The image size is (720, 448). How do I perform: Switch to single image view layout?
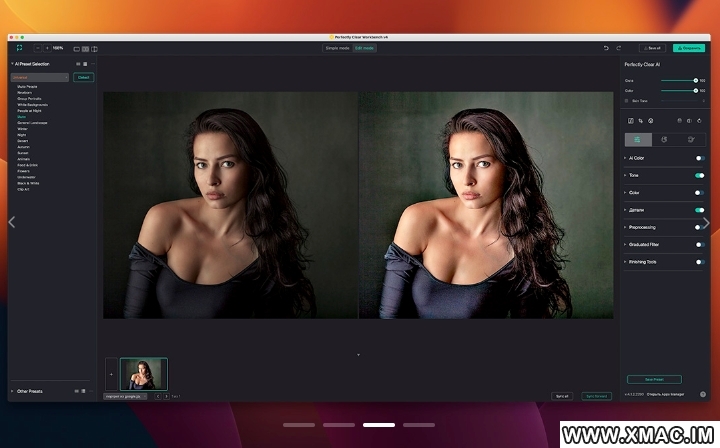pos(77,49)
